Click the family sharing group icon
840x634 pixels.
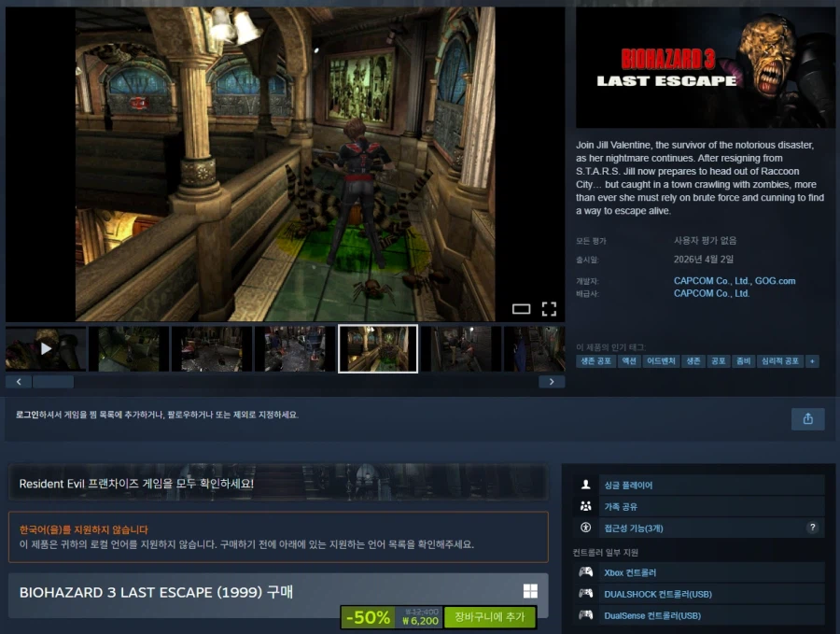585,506
